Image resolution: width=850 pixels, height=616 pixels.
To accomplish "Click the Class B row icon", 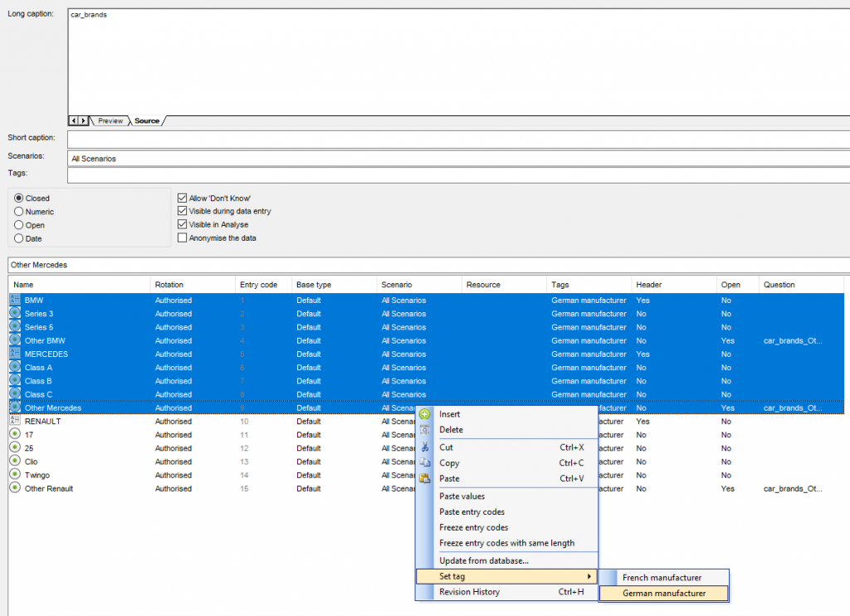I will point(15,381).
